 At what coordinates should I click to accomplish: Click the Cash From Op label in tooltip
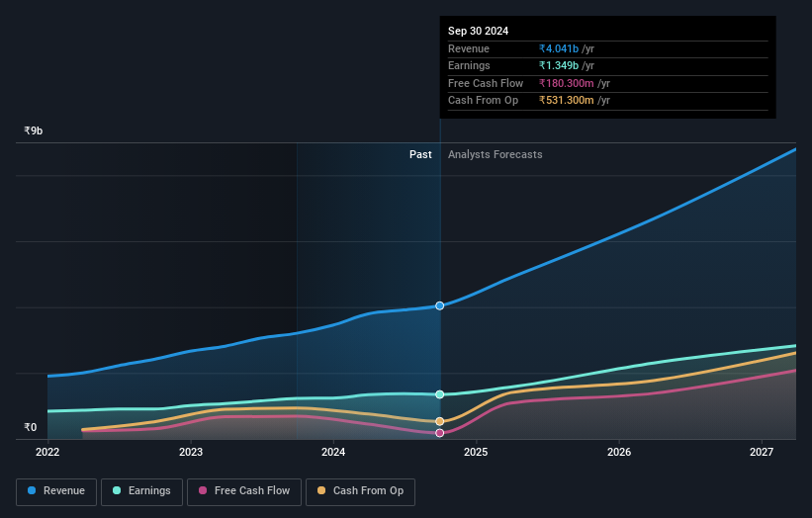pos(483,101)
